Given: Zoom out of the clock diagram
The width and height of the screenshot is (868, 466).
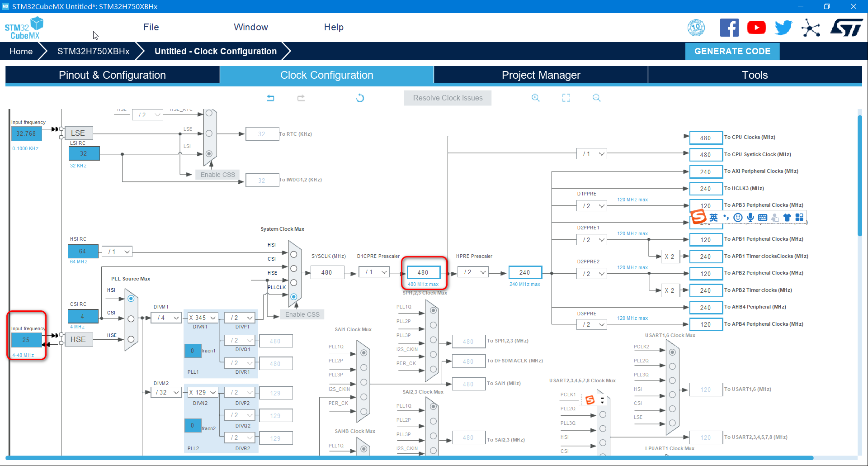Looking at the screenshot, I should (596, 98).
